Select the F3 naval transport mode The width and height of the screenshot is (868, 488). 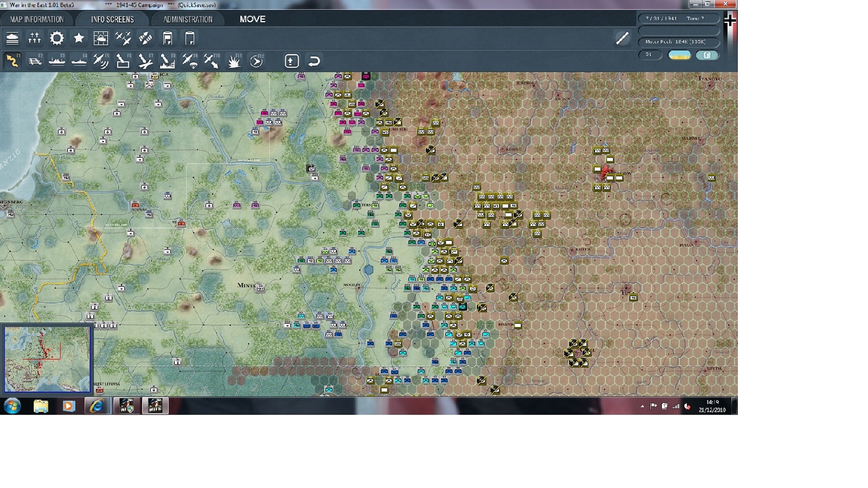(57, 61)
